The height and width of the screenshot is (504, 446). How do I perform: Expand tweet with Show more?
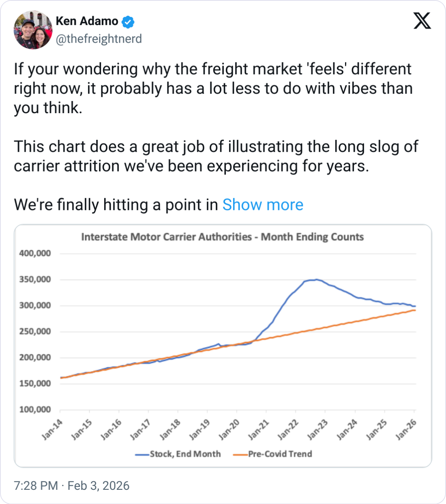click(x=263, y=205)
